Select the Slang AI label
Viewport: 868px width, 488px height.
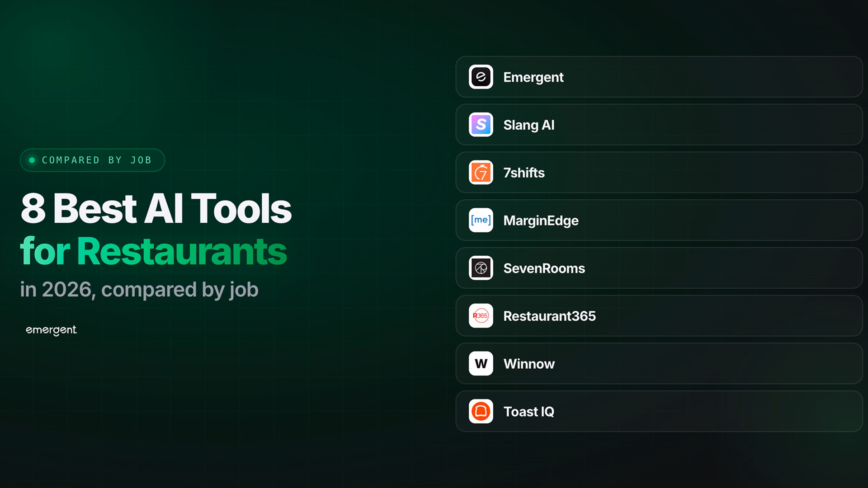tap(529, 125)
